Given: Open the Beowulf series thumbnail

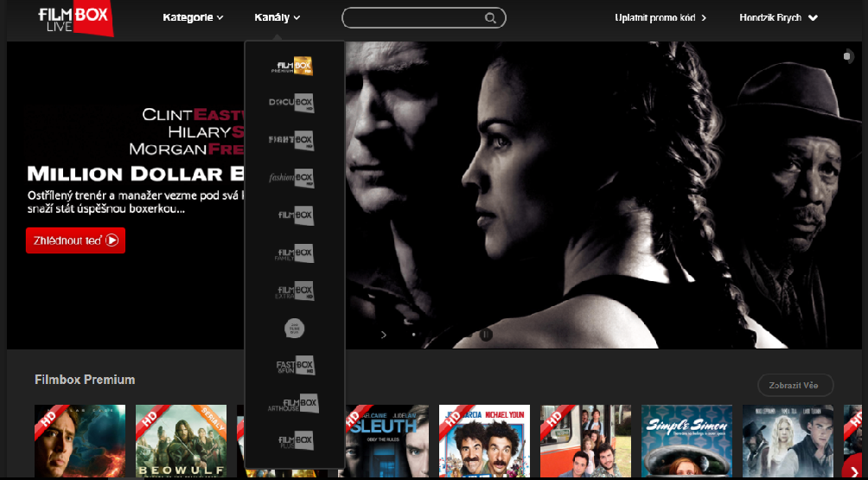Looking at the screenshot, I should point(181,441).
